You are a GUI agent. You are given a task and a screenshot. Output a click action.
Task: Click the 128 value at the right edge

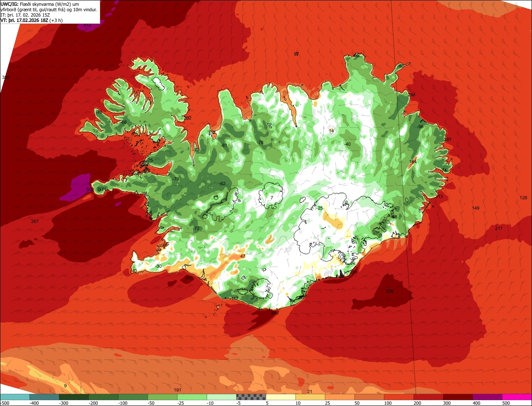click(x=523, y=198)
